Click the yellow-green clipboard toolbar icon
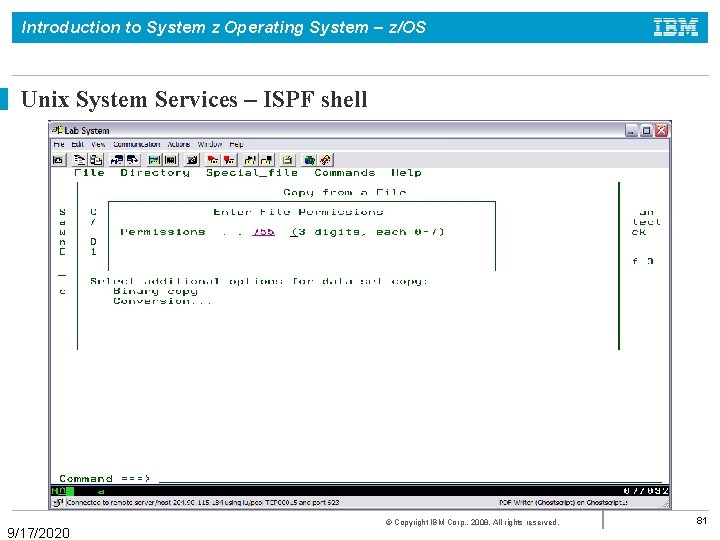This screenshot has height=540, width=720. point(287,160)
